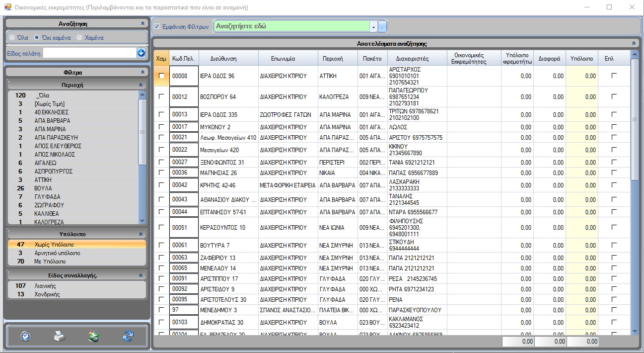The width and height of the screenshot is (644, 353).
Task: Collapse the Υπόλοιπο filter section
Action: tap(141, 234)
